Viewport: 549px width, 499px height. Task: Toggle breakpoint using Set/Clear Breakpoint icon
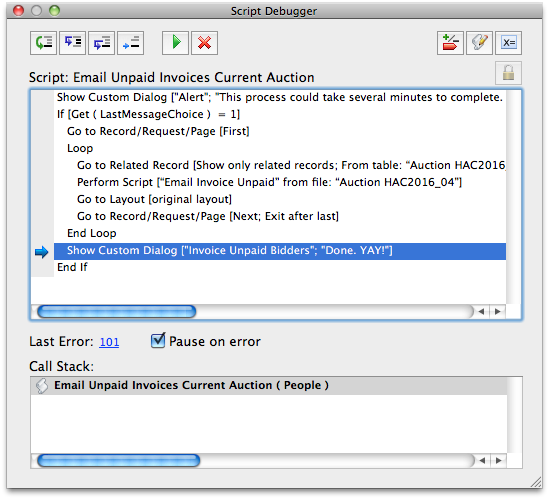coord(450,43)
